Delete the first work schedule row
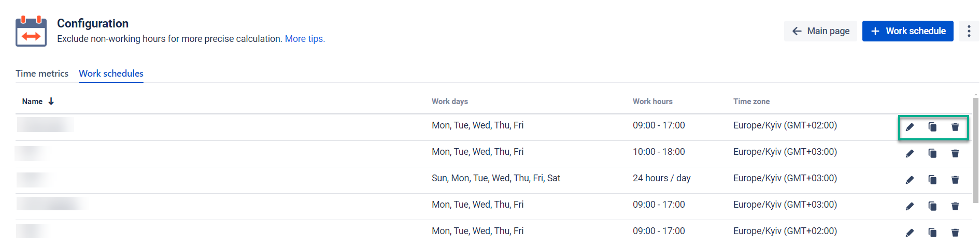 [x=955, y=127]
